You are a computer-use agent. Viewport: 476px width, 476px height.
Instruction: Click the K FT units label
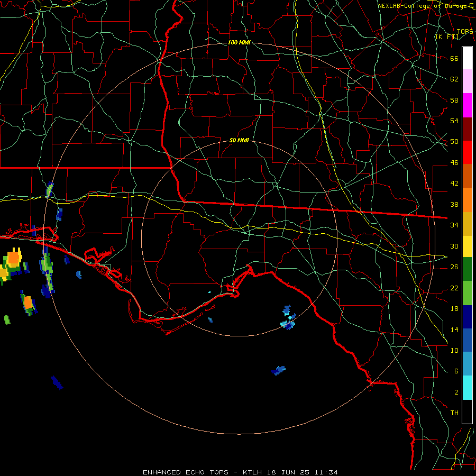tap(447, 37)
